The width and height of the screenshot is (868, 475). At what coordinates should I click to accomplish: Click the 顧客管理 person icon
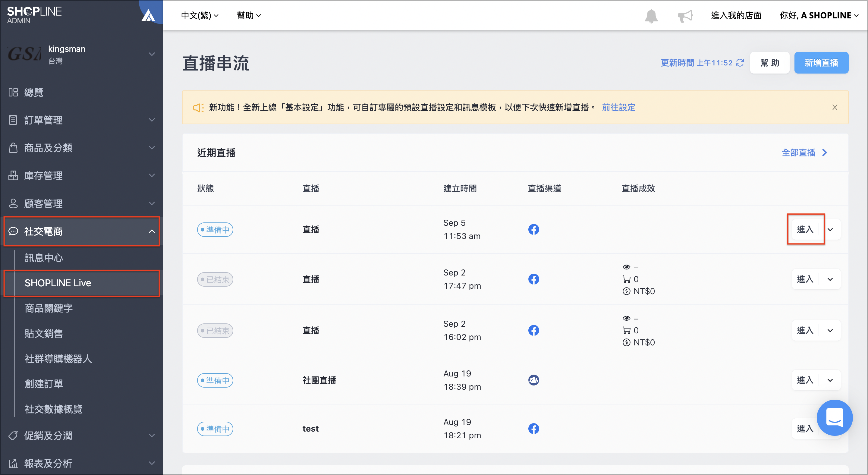tap(13, 203)
